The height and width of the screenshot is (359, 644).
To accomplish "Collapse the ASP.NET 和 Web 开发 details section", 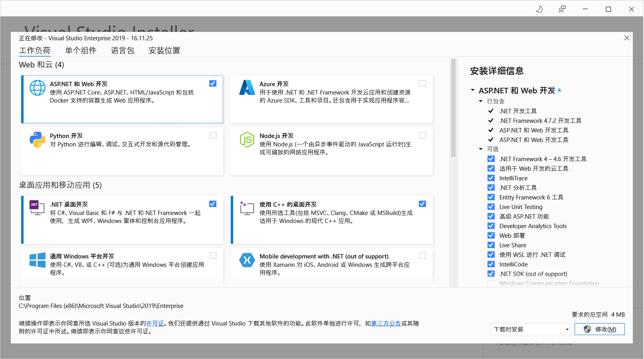I will 473,91.
